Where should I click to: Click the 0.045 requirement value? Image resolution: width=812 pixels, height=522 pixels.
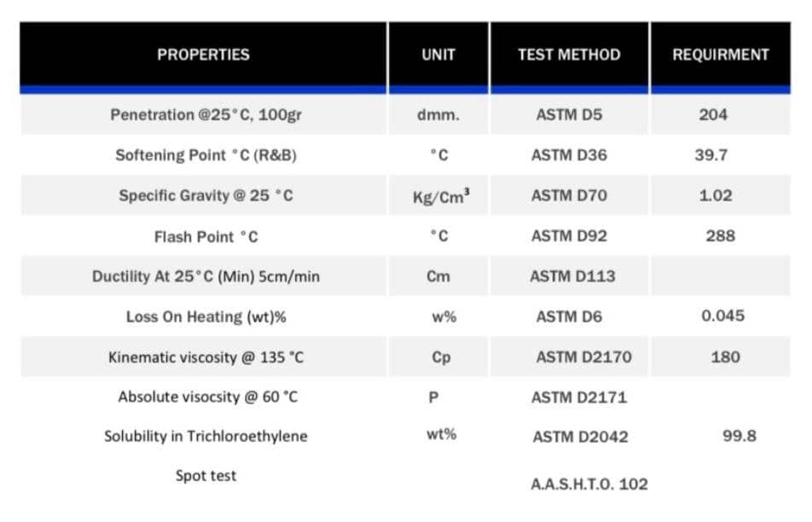(x=722, y=316)
